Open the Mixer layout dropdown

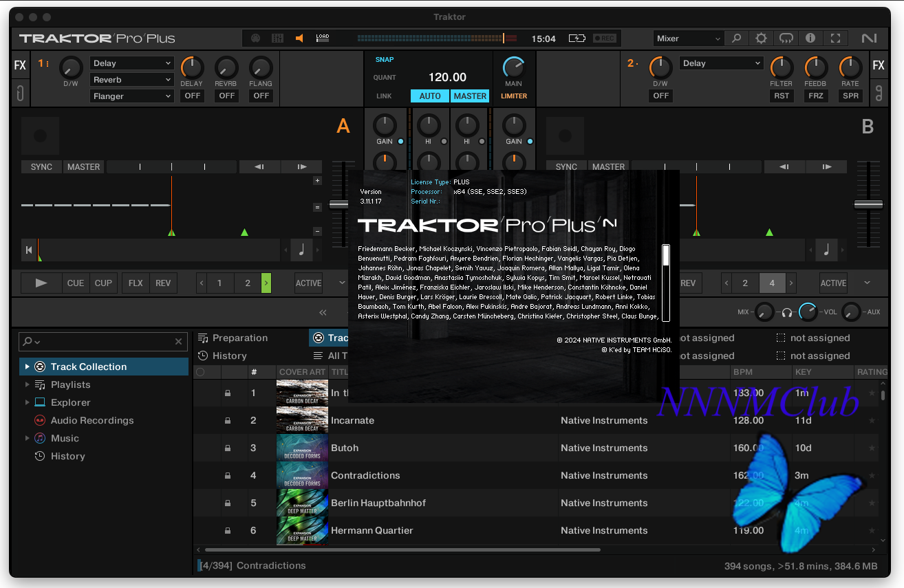pos(688,39)
